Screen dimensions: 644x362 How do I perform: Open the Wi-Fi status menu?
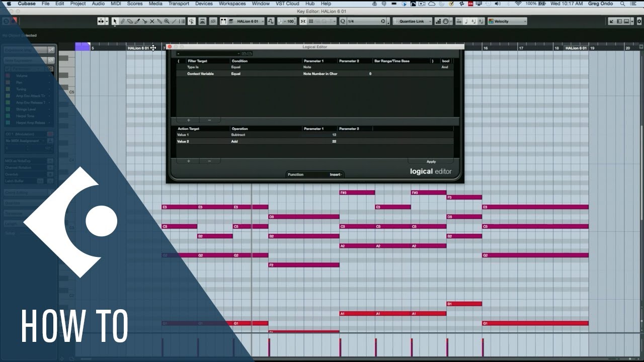(518, 4)
